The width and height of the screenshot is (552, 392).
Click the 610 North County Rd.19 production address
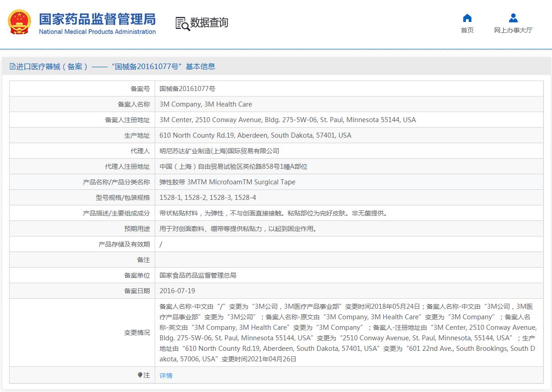pos(255,135)
